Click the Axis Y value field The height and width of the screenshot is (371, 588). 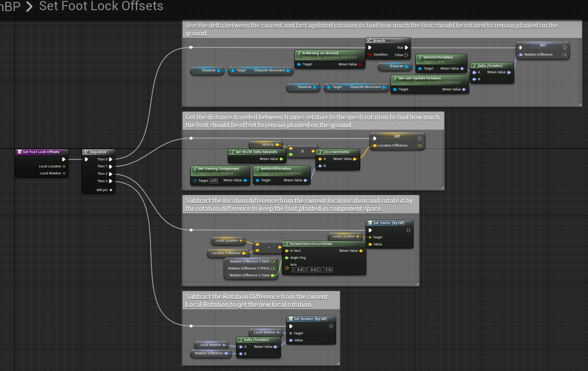click(313, 269)
